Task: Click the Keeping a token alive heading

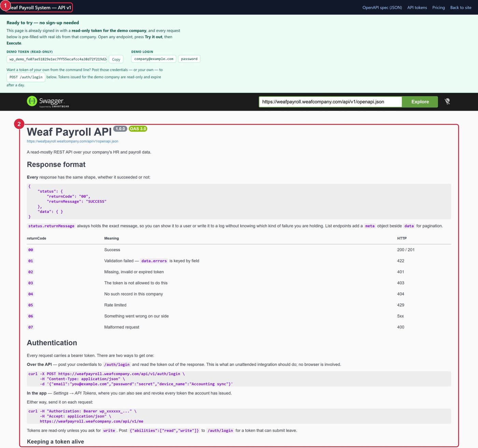Action: [55, 442]
